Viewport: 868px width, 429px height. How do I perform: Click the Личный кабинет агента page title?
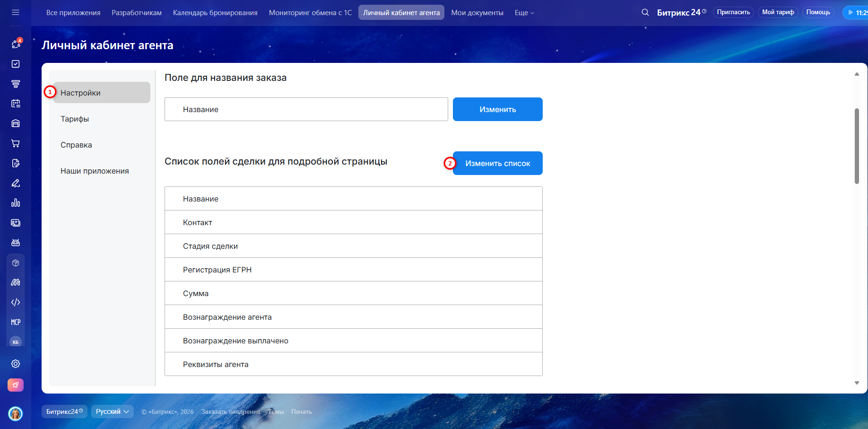(107, 45)
